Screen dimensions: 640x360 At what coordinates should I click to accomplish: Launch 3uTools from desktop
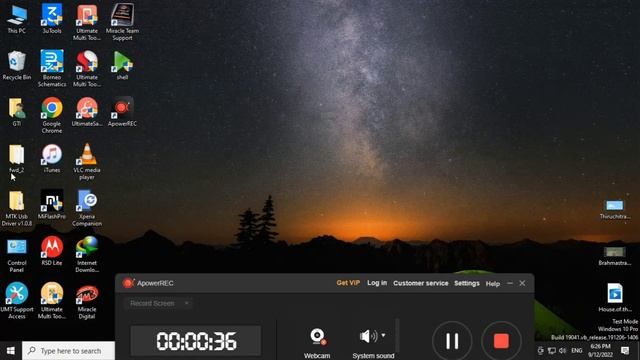[52, 19]
